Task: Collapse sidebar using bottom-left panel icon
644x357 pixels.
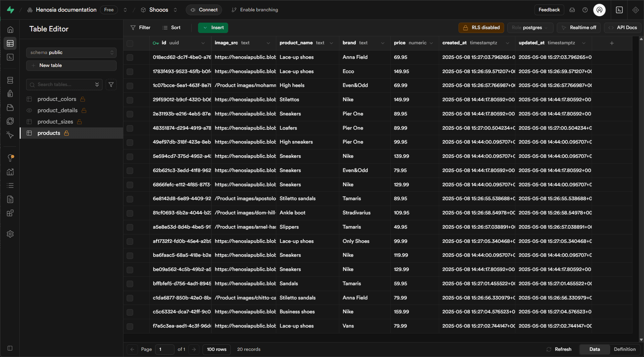Action: pyautogui.click(x=10, y=348)
